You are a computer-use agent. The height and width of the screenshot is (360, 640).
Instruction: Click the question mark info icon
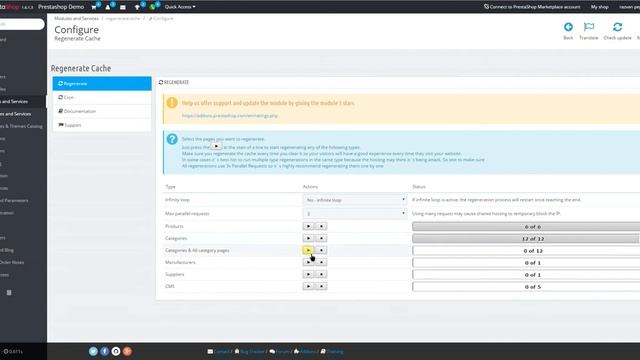[172, 139]
